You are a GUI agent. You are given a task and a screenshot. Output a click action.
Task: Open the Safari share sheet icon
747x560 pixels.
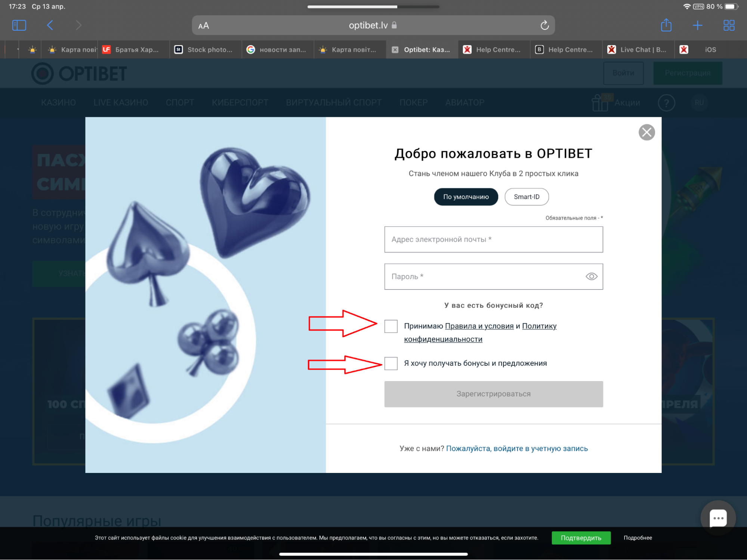pyautogui.click(x=666, y=25)
